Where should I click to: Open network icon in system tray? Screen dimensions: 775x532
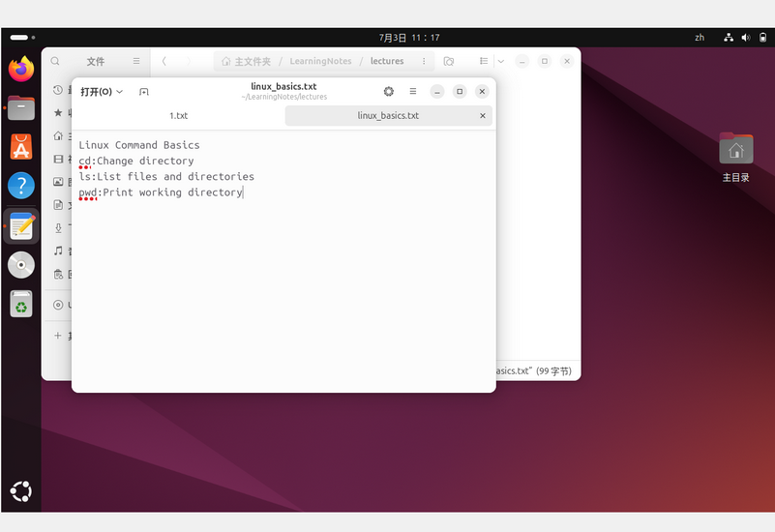click(x=729, y=38)
